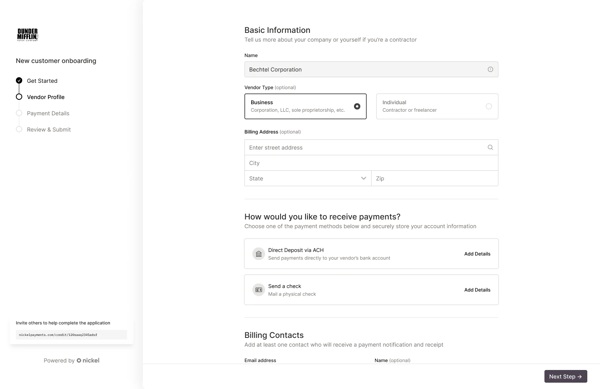Click the Powered by nickel link

[x=72, y=360]
